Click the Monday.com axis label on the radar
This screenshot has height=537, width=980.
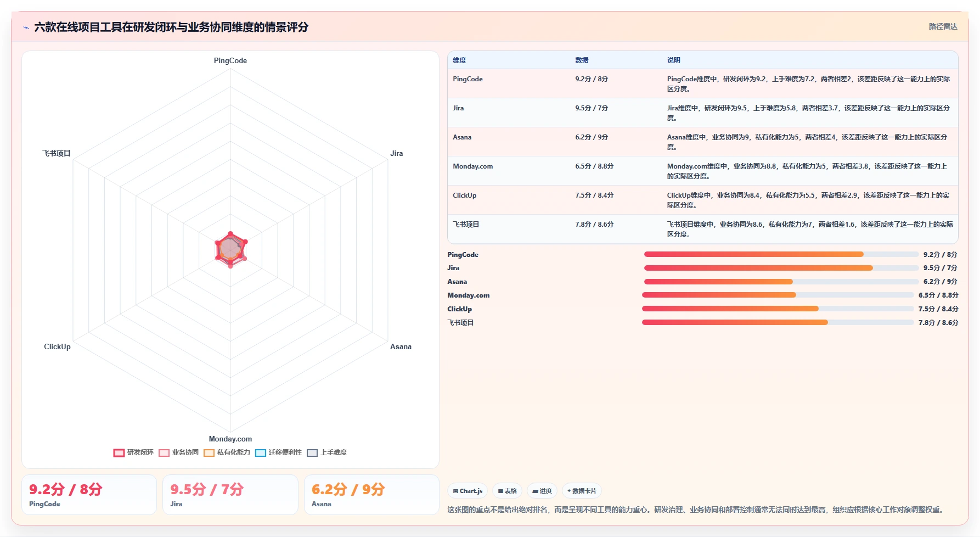click(x=230, y=439)
